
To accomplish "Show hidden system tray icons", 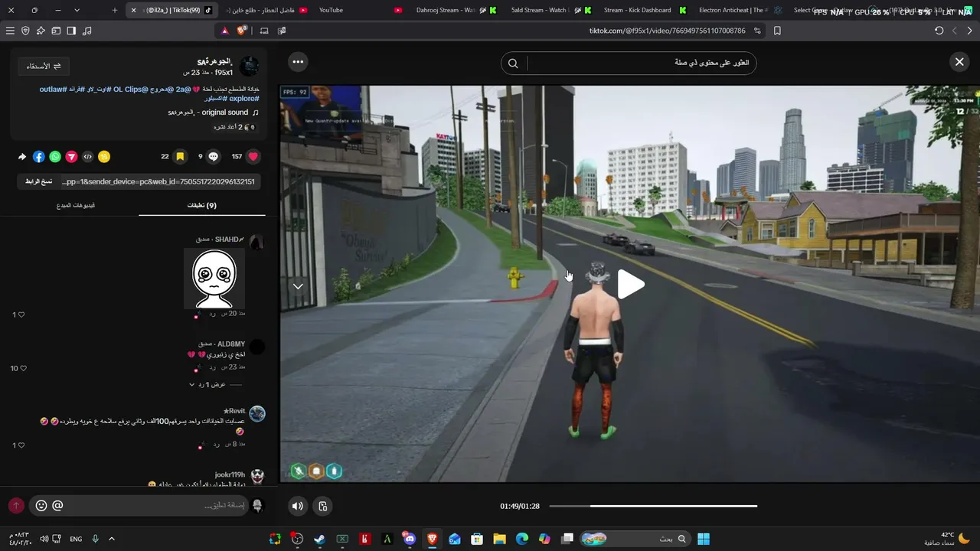I will point(112,539).
